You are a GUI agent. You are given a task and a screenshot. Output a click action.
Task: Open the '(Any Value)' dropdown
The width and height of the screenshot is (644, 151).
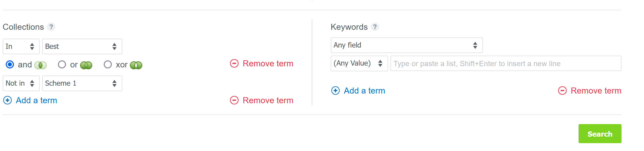click(x=359, y=63)
